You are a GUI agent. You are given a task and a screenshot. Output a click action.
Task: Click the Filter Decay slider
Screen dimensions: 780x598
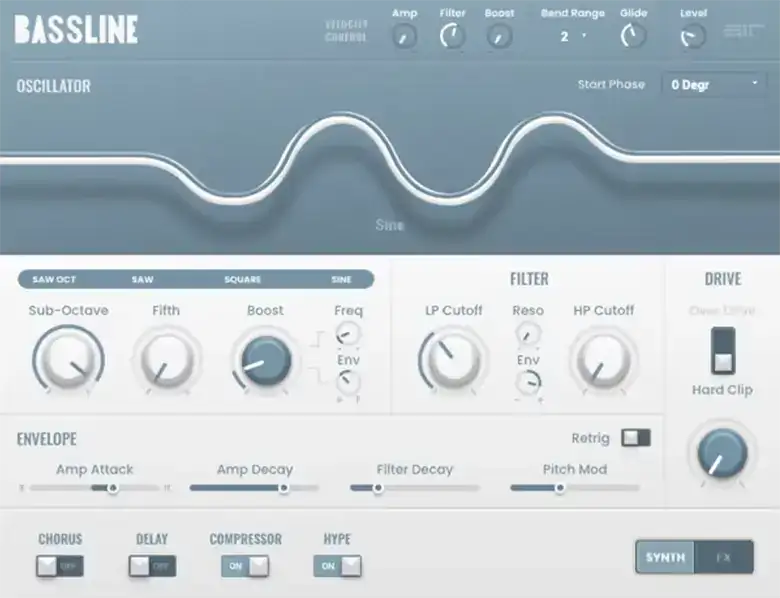click(415, 488)
